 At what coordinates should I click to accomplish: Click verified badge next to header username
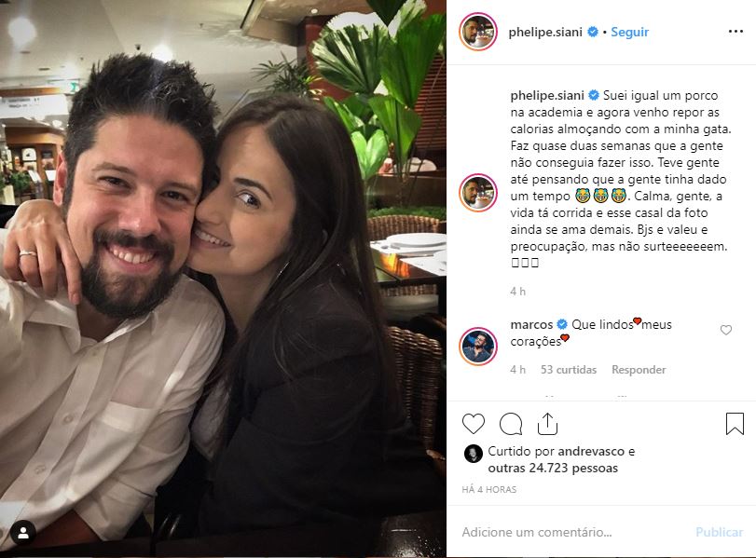(593, 32)
